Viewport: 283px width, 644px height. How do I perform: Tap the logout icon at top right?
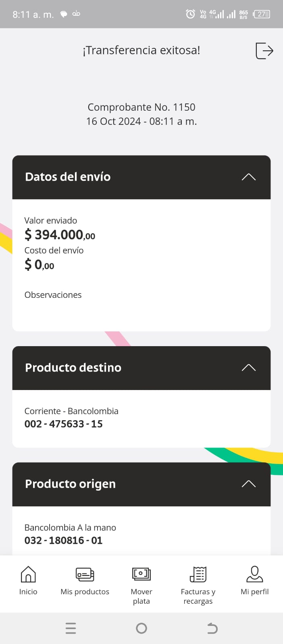tap(264, 51)
